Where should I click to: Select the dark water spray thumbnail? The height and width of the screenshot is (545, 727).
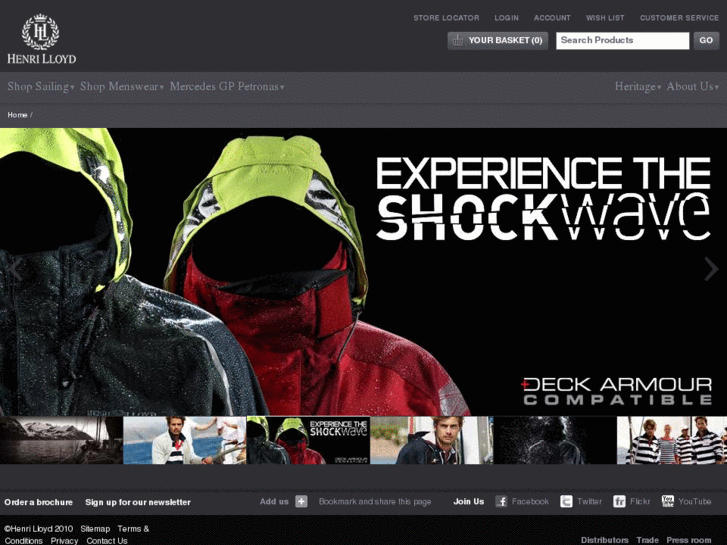[x=555, y=440]
